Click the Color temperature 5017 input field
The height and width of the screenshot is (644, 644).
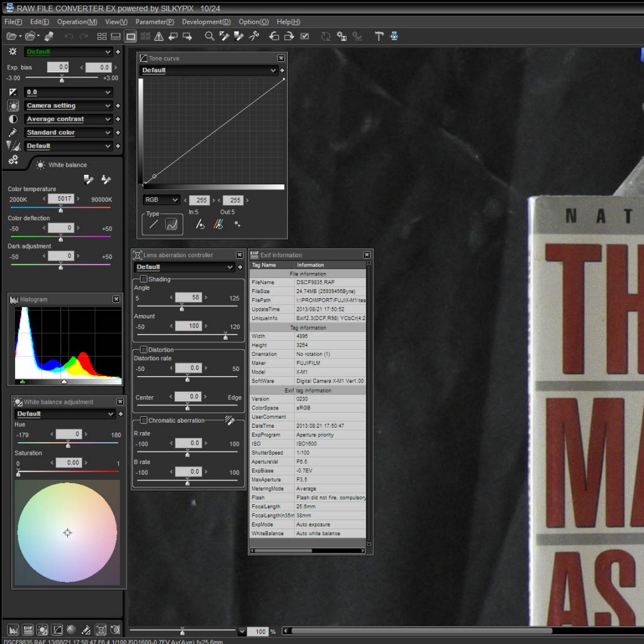(x=61, y=199)
